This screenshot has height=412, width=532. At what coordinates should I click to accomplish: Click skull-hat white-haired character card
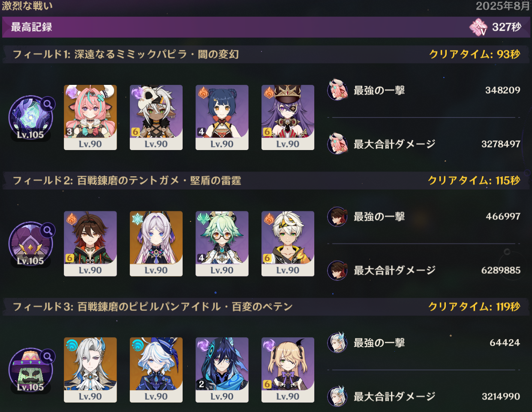(x=156, y=117)
